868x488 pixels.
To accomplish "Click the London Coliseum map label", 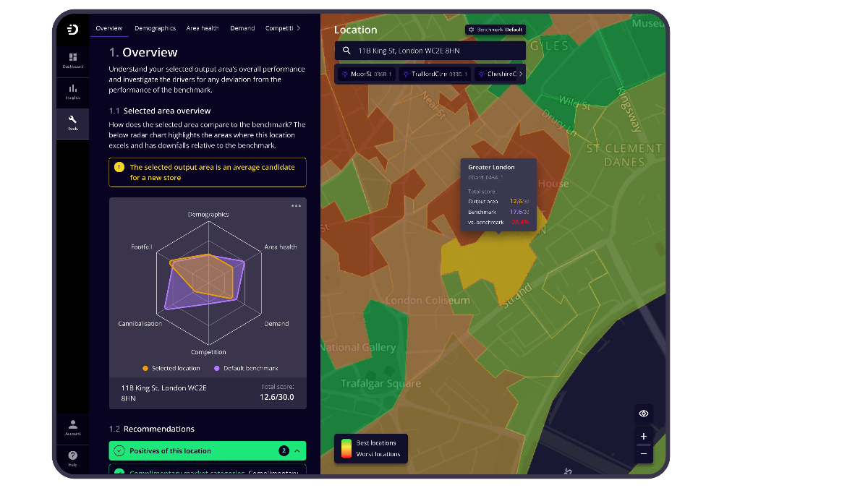I will [x=427, y=300].
